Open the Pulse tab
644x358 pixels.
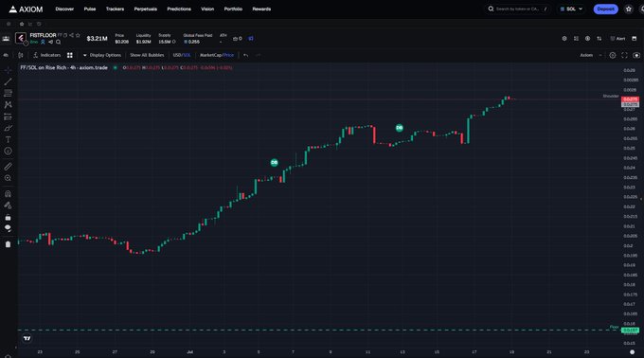(x=90, y=9)
